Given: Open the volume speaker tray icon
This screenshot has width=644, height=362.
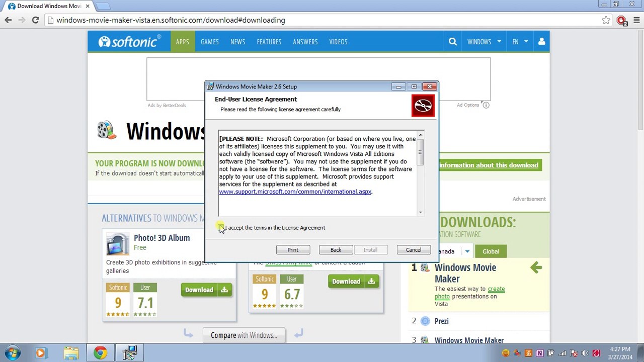Looking at the screenshot, I should coord(585,353).
